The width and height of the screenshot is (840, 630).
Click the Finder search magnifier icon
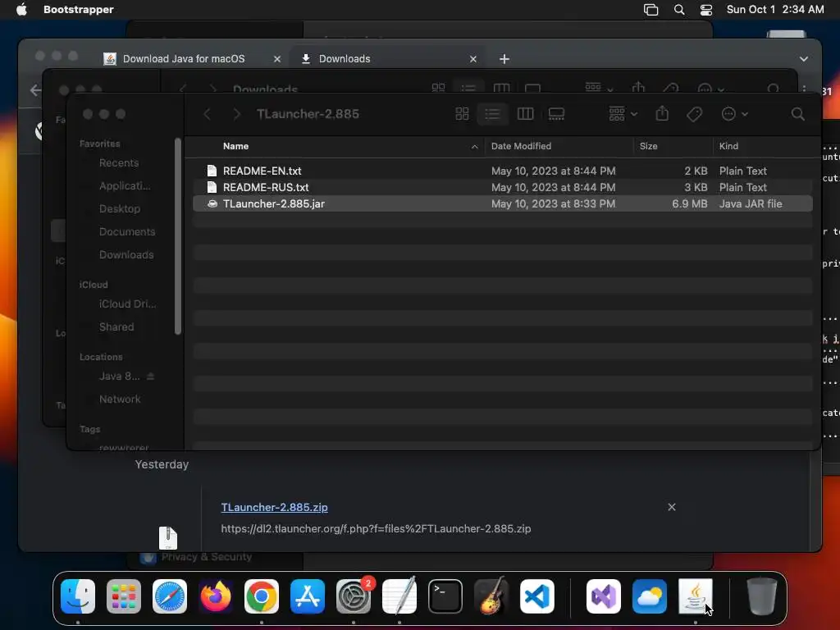[x=797, y=113]
